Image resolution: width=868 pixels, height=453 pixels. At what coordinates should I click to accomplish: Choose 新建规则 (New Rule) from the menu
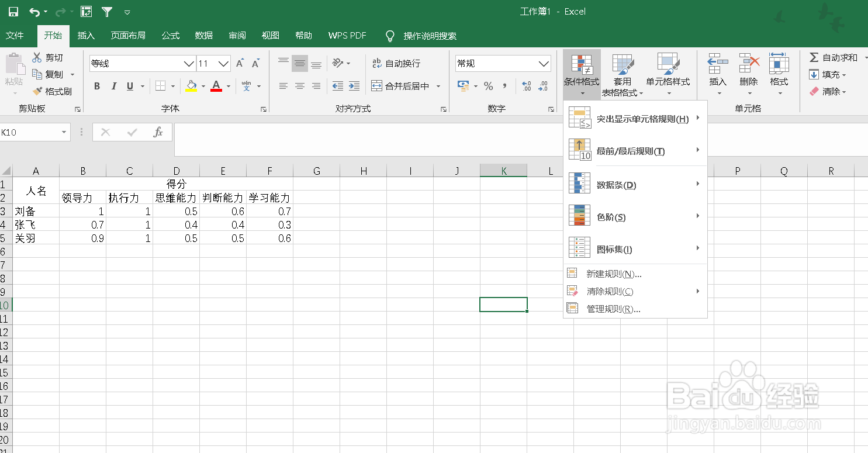point(612,273)
